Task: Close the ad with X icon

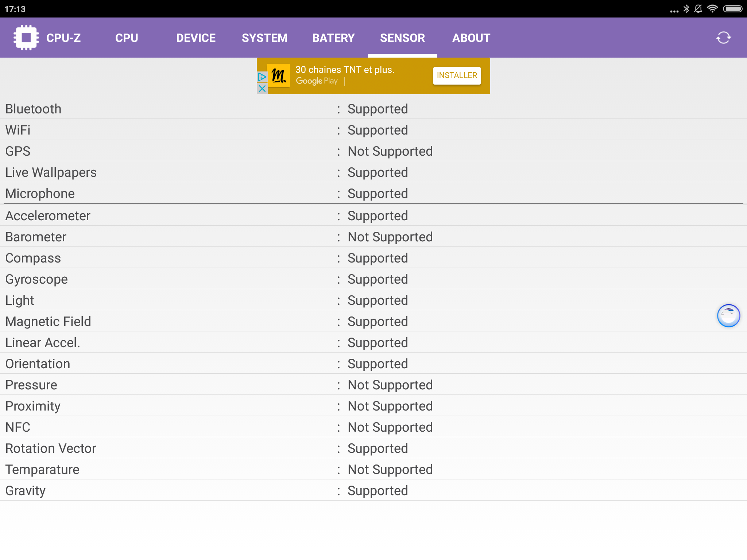Action: tap(262, 89)
